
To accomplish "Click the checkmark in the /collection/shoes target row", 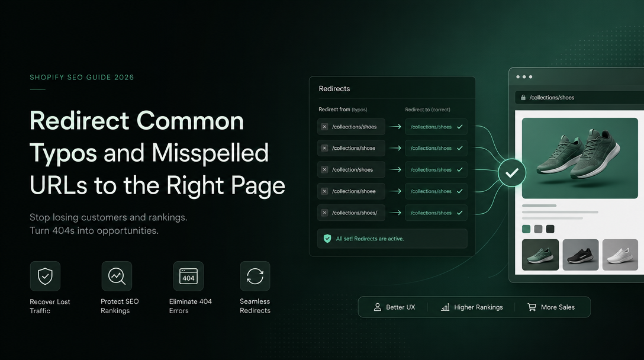I will tap(459, 169).
